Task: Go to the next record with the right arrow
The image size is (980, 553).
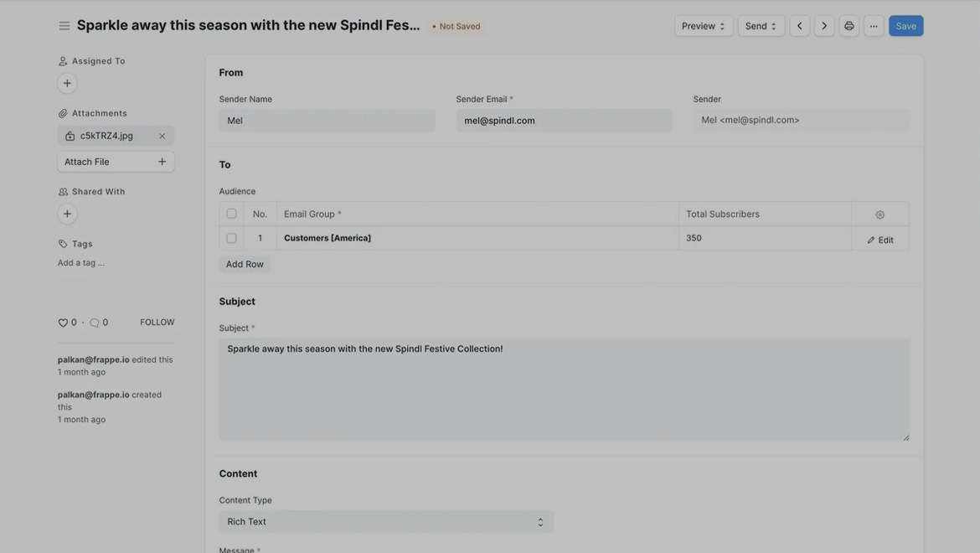Action: pyautogui.click(x=824, y=26)
